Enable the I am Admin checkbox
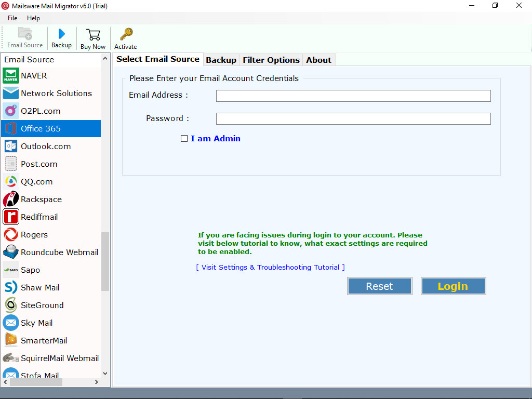The width and height of the screenshot is (532, 399). pyautogui.click(x=184, y=138)
